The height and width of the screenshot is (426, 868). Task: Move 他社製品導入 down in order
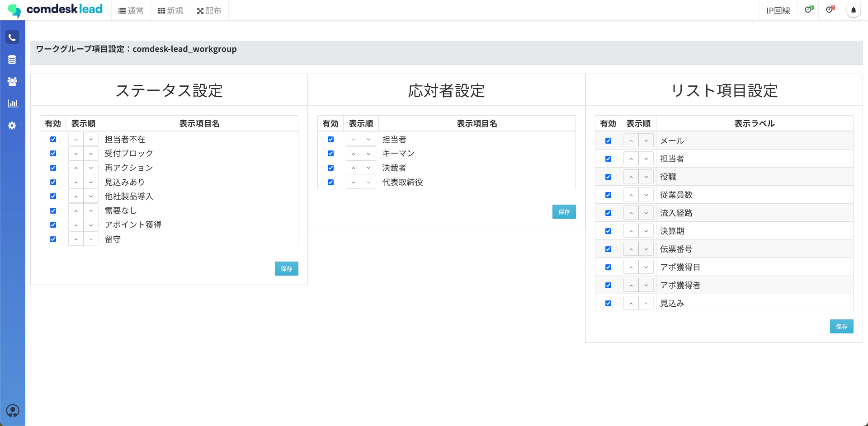pos(91,197)
